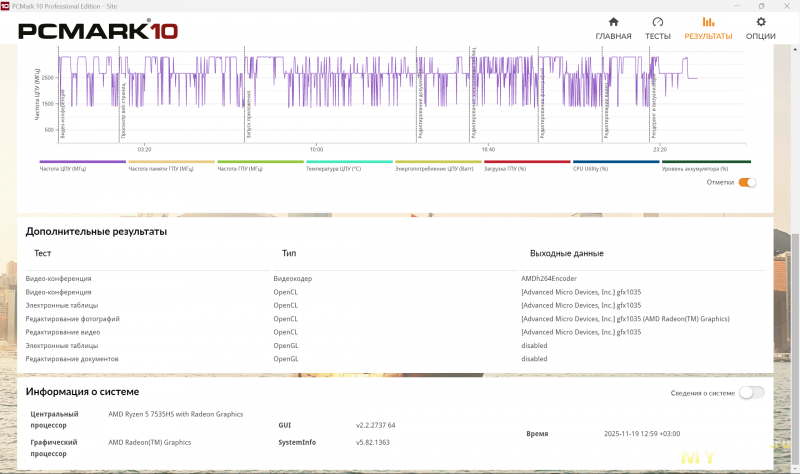Click the Выходные данные column header

pyautogui.click(x=566, y=254)
